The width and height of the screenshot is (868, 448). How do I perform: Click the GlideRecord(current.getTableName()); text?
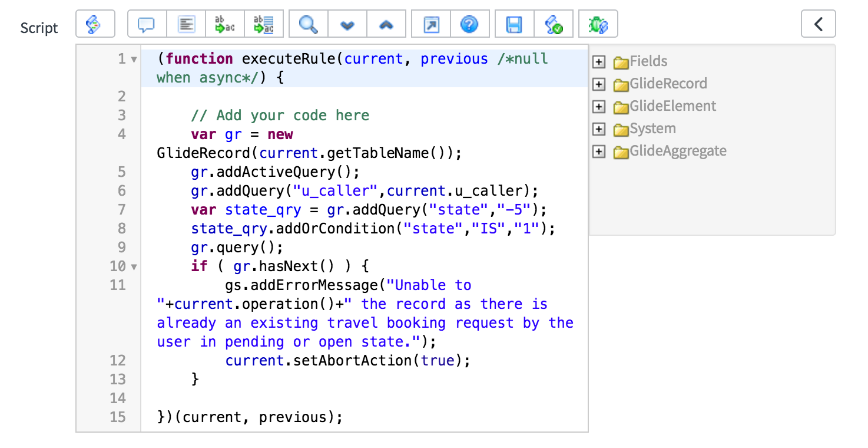[x=310, y=153]
